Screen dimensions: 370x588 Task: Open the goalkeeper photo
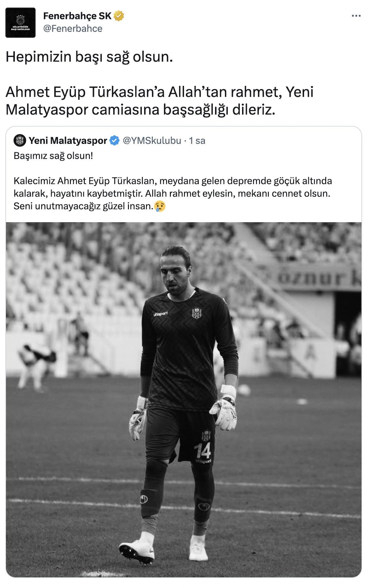(x=184, y=399)
